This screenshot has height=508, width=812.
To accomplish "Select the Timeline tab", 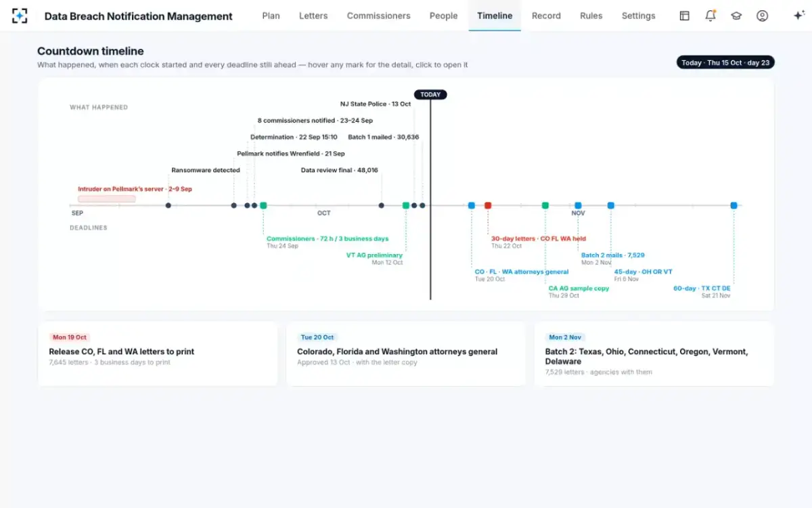I will pyautogui.click(x=495, y=16).
